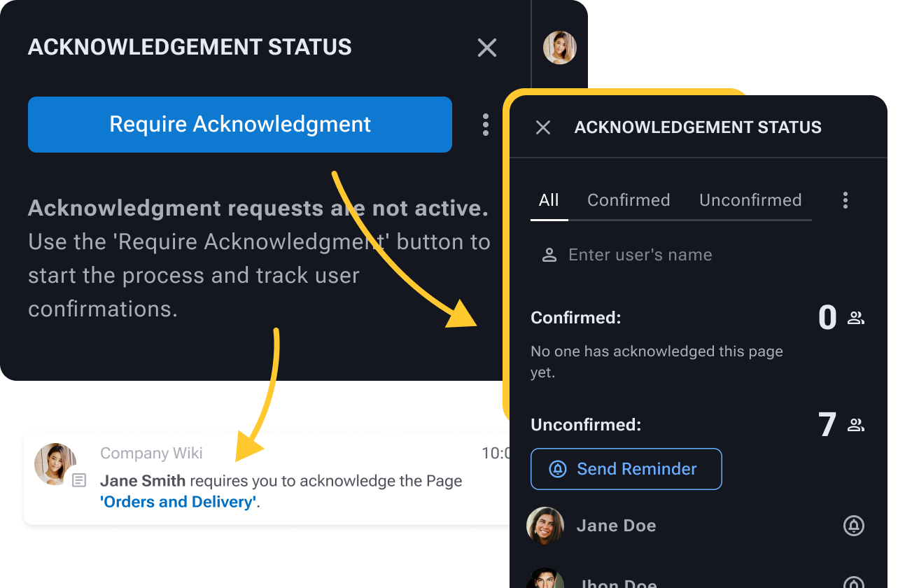Open the 'Orders and Delivery' page link
This screenshot has width=905, height=588.
coord(178,502)
